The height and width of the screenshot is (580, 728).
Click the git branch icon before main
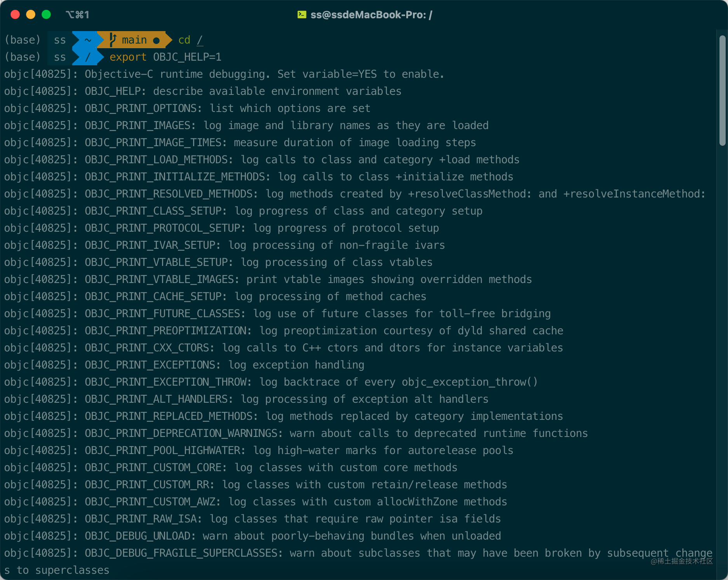coord(113,40)
